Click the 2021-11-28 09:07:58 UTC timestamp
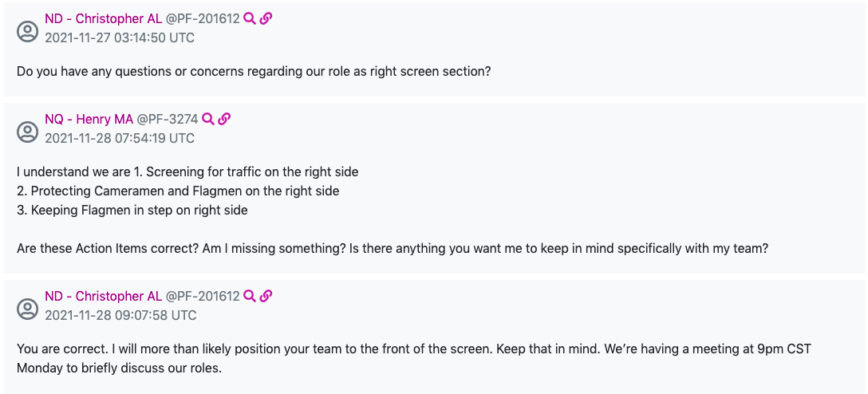868x394 pixels. point(120,315)
